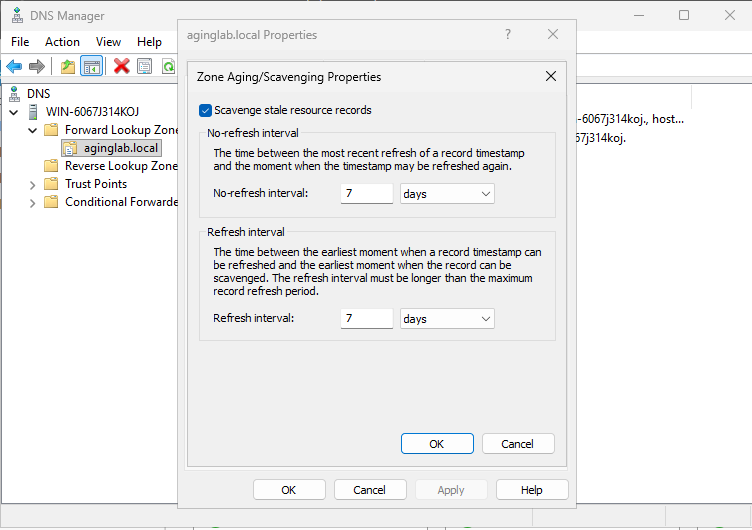Click the DNS Manager title bar app icon

point(17,15)
